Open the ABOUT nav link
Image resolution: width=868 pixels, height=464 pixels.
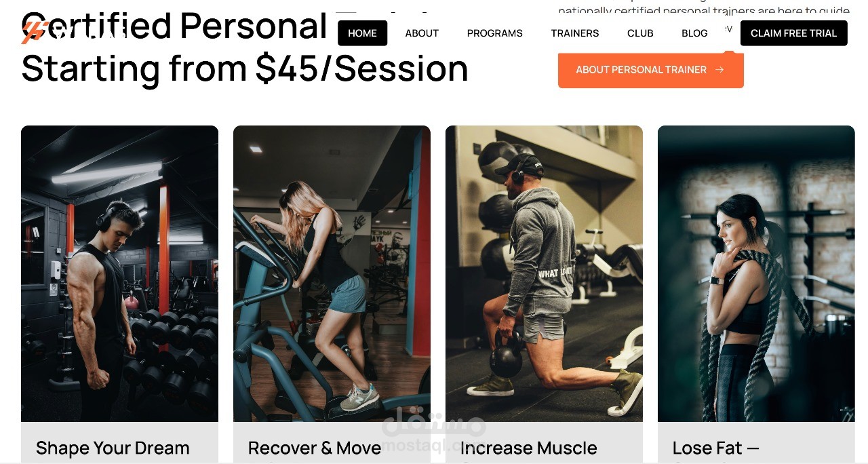coord(422,33)
